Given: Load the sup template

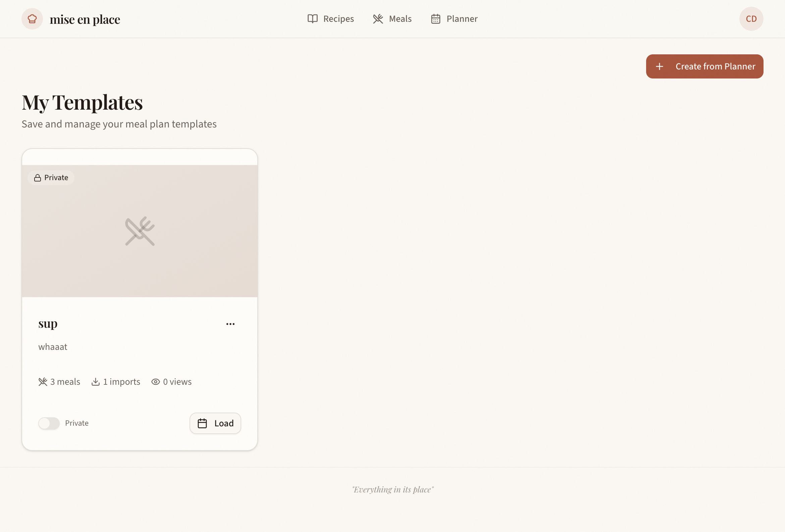Looking at the screenshot, I should (x=215, y=423).
